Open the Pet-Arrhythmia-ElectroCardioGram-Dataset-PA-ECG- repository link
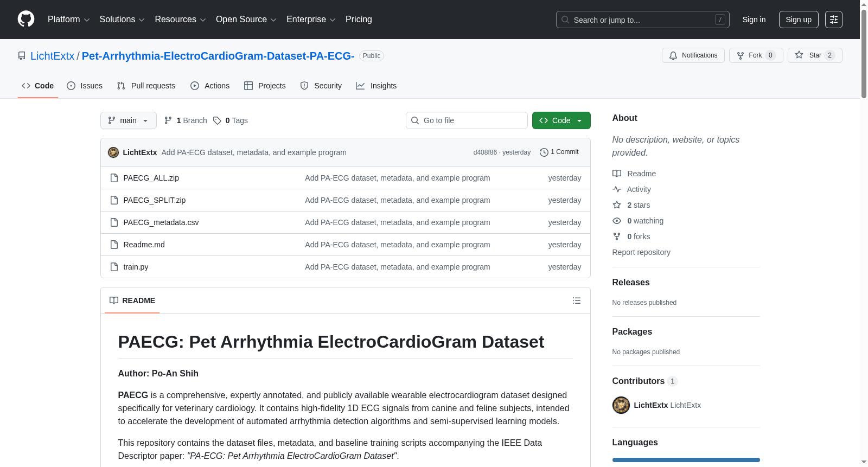This screenshot has height=467, width=868. [x=218, y=56]
